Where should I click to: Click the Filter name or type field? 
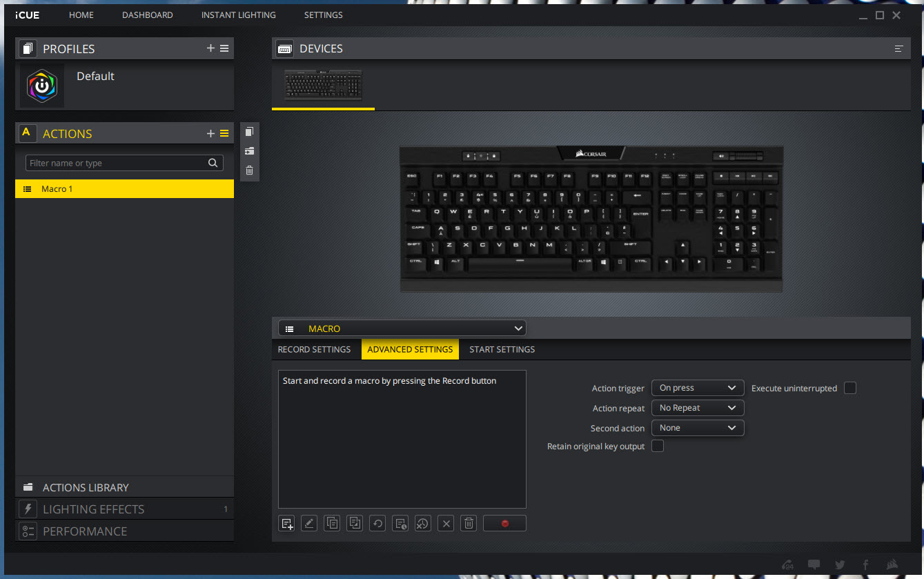(x=124, y=163)
